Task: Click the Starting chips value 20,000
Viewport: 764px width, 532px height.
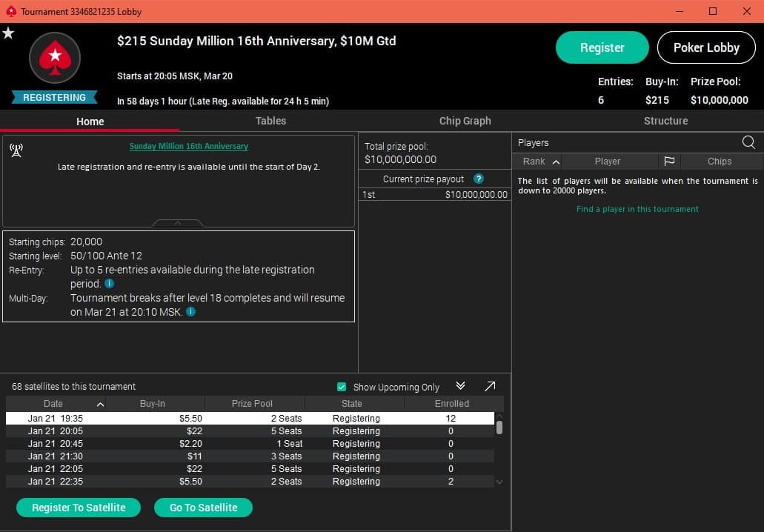Action: point(86,242)
